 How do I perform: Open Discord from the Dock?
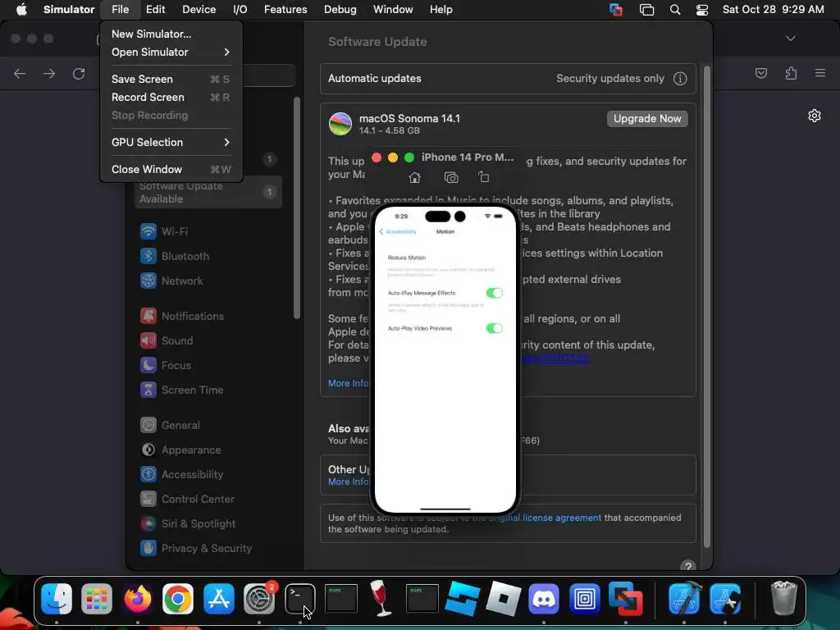[x=544, y=598]
